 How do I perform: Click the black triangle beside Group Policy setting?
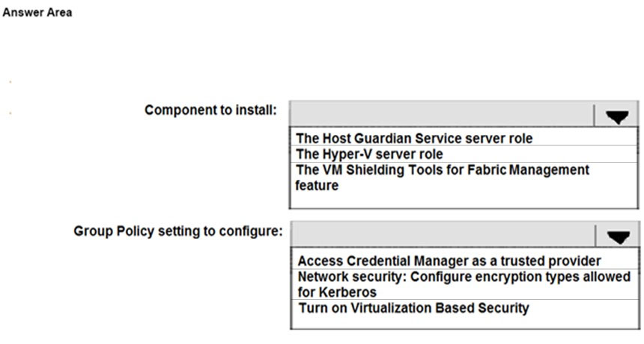(619, 237)
